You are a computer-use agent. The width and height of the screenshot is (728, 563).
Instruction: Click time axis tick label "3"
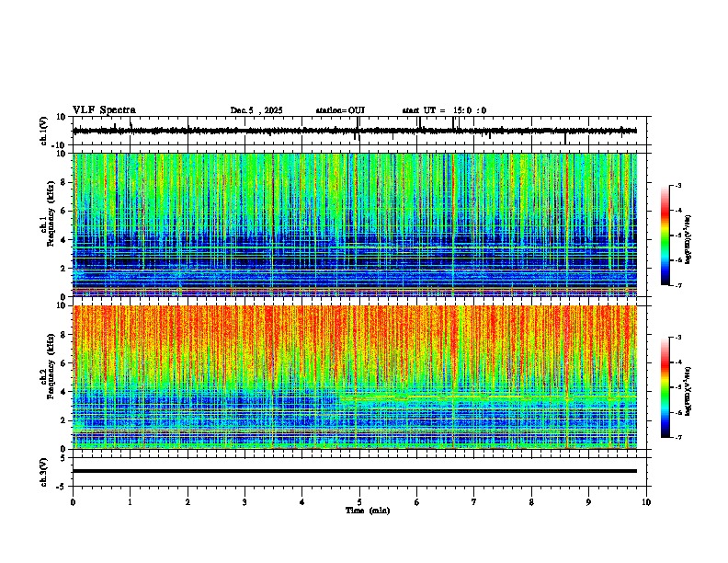click(x=245, y=502)
